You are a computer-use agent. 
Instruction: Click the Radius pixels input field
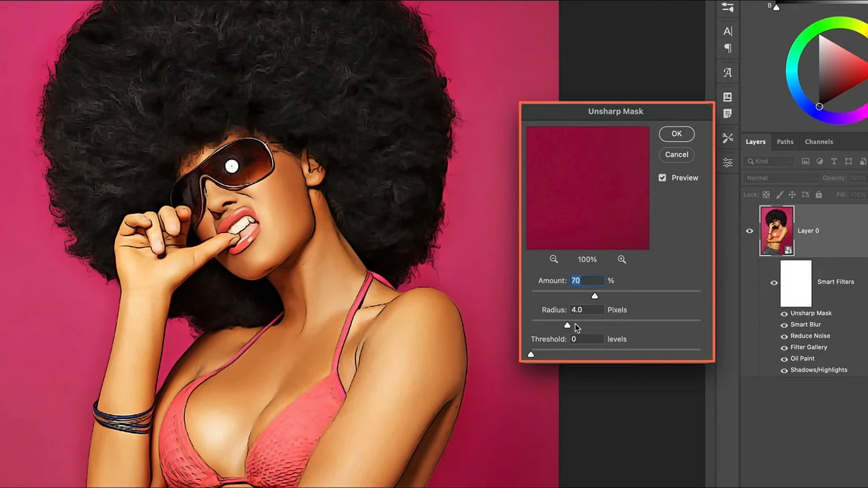(x=587, y=310)
